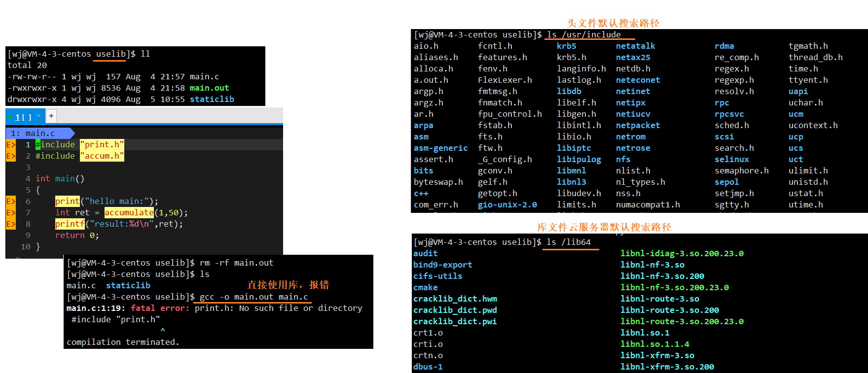The image size is (868, 373).
Task: Click 'return 0;' on line 9
Action: pyautogui.click(x=77, y=235)
